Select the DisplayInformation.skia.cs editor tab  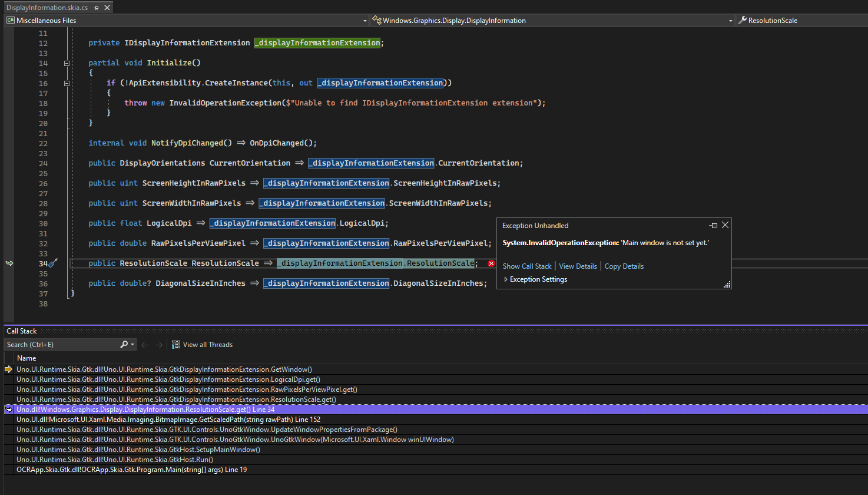pyautogui.click(x=47, y=7)
